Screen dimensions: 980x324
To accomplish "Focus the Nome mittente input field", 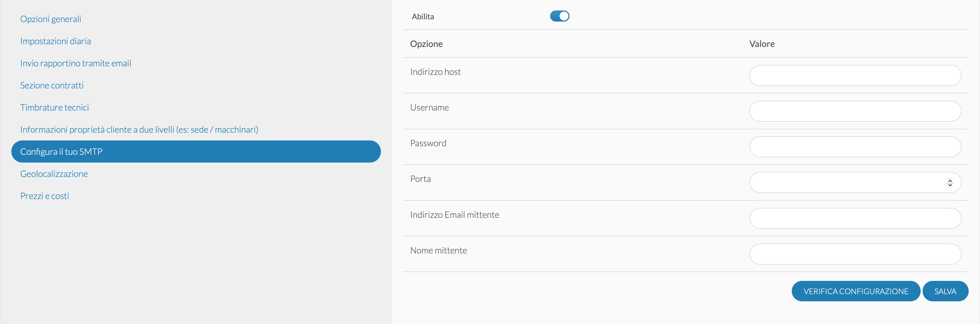I will coord(855,254).
